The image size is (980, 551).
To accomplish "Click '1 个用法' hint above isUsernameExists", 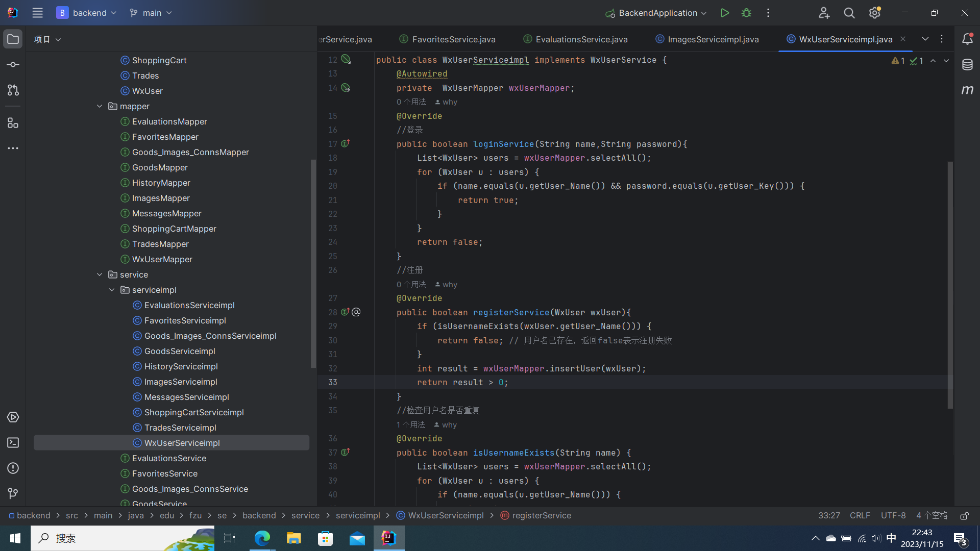I will (x=411, y=425).
